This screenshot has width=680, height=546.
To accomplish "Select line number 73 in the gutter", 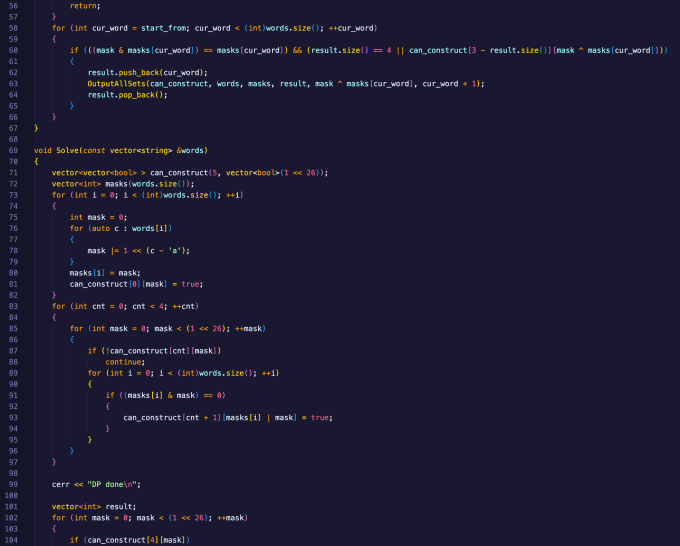I will click(13, 195).
